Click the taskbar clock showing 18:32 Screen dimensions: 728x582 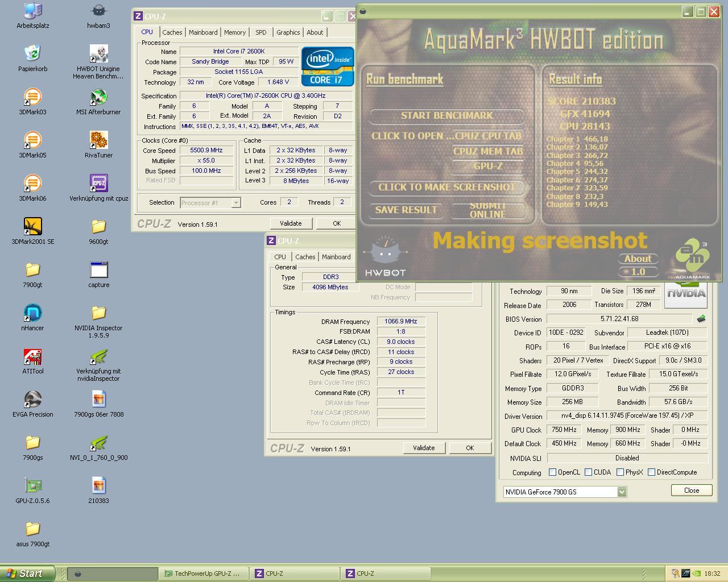(x=712, y=574)
